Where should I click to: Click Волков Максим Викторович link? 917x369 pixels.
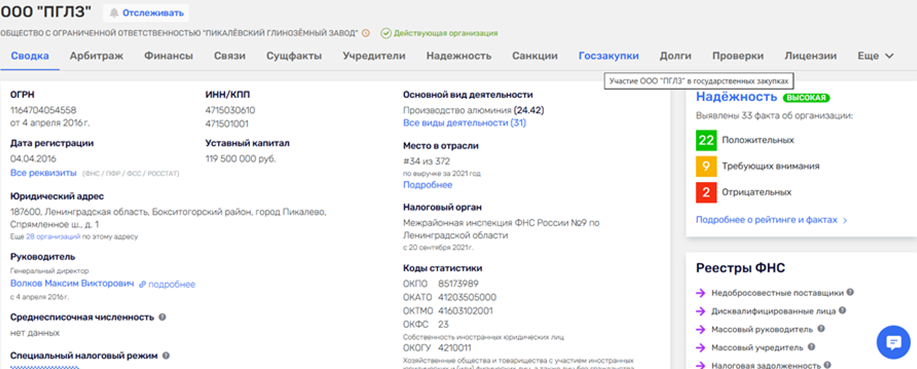[72, 284]
